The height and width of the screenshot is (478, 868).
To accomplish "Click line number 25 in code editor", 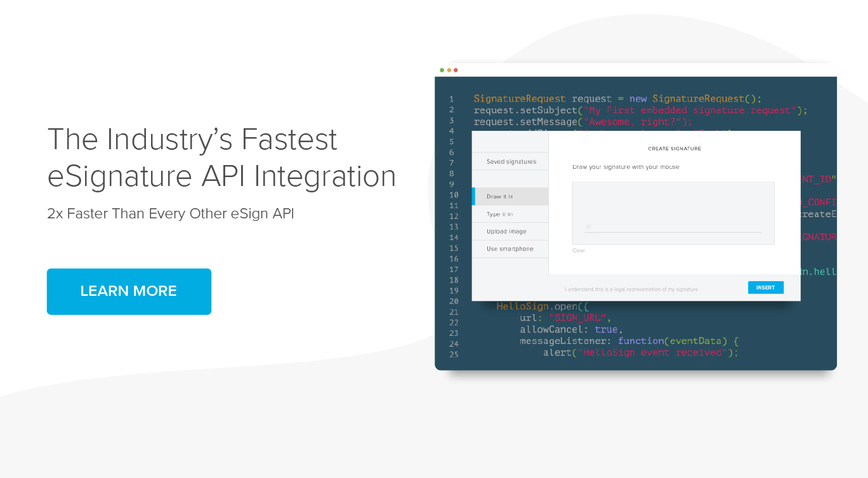I will 454,354.
